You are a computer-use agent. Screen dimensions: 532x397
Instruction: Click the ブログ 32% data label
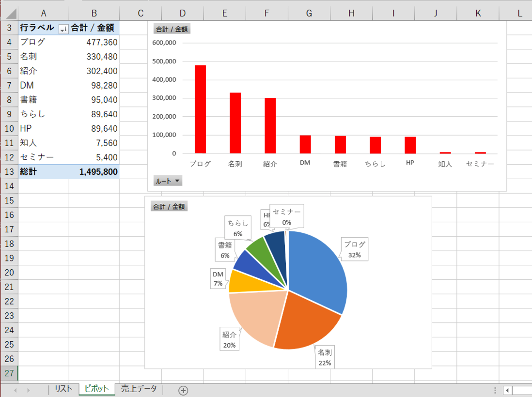(x=355, y=249)
